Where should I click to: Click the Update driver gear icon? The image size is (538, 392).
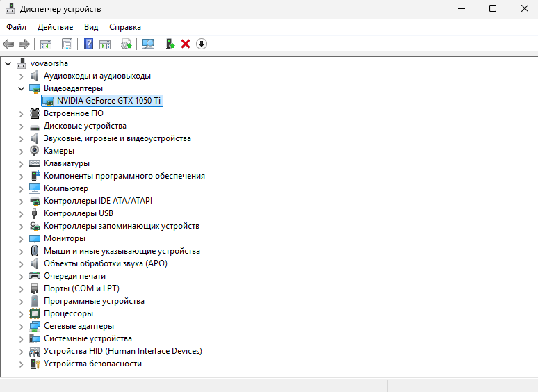tap(127, 44)
